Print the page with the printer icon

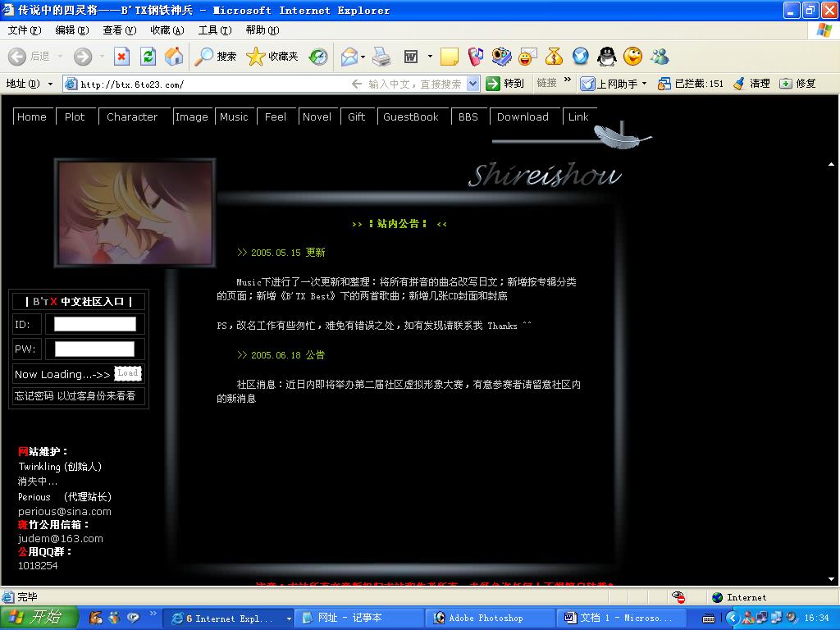coord(381,57)
